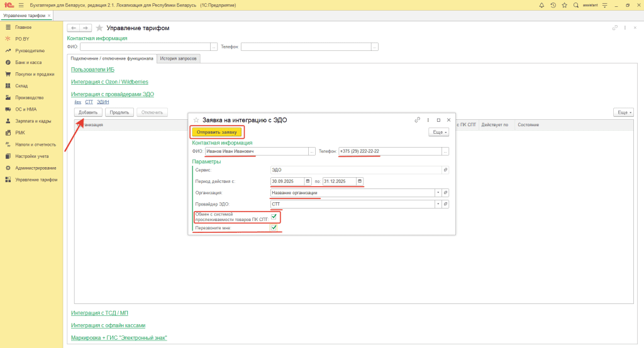Expand the Организация dropdown arrow

click(x=438, y=193)
